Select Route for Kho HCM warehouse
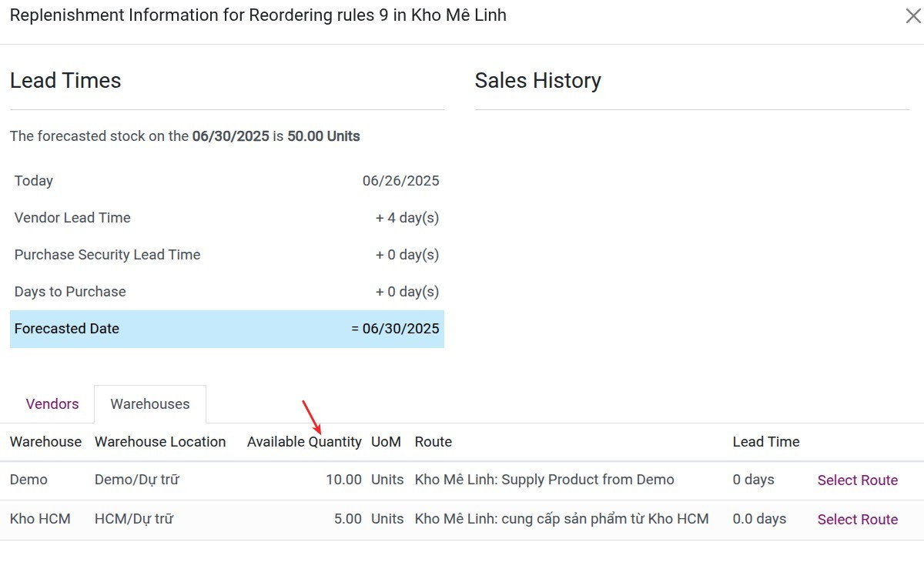 (x=857, y=520)
